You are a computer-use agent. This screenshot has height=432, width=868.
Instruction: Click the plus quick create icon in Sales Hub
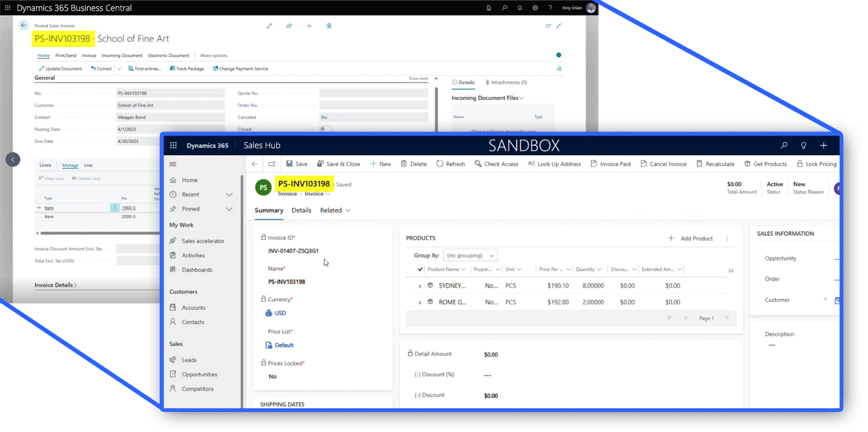click(x=824, y=145)
